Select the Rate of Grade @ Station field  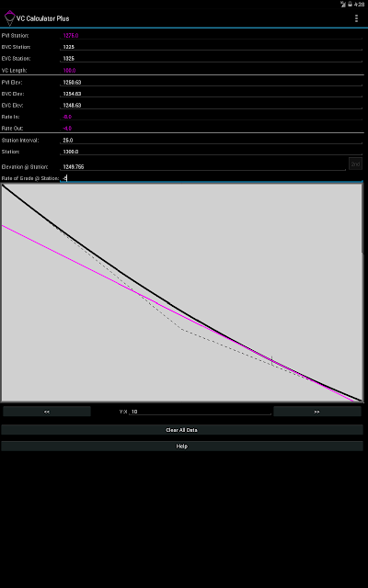(212, 178)
